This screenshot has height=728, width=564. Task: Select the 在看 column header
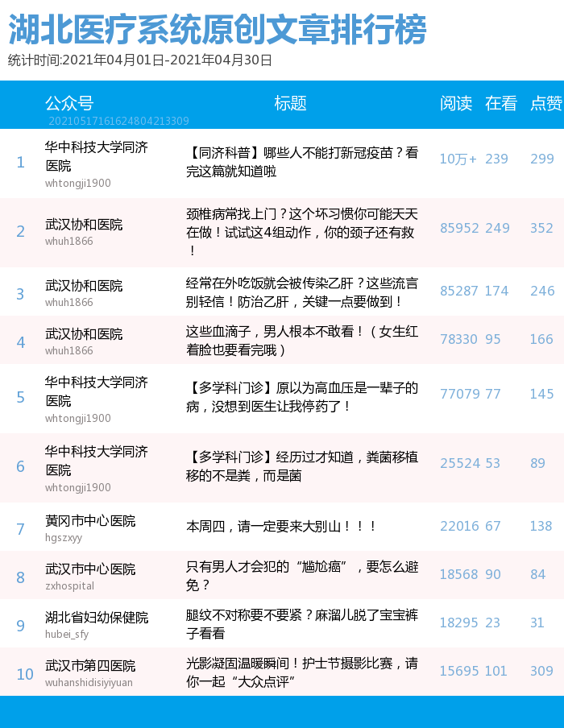coord(500,103)
